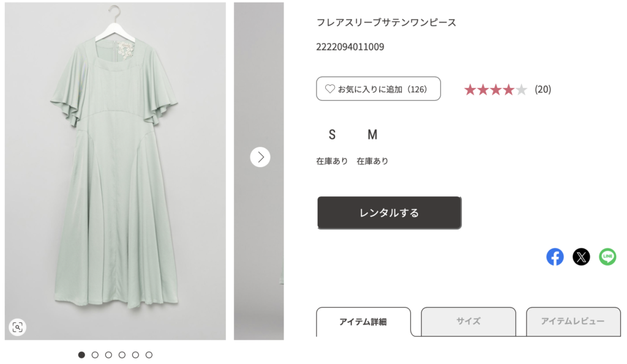The width and height of the screenshot is (627, 364).
Task: Click the image zoom magnifier icon
Action: tap(18, 327)
